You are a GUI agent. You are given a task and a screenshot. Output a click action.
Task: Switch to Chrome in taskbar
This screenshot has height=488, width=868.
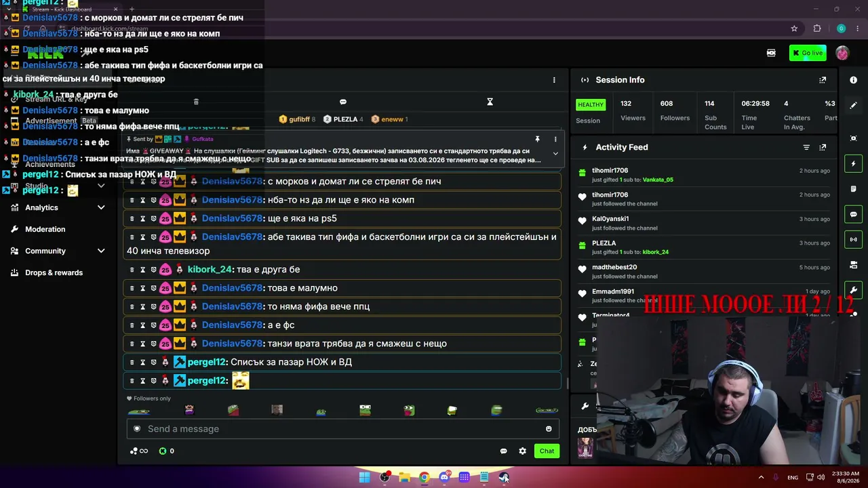pyautogui.click(x=424, y=477)
